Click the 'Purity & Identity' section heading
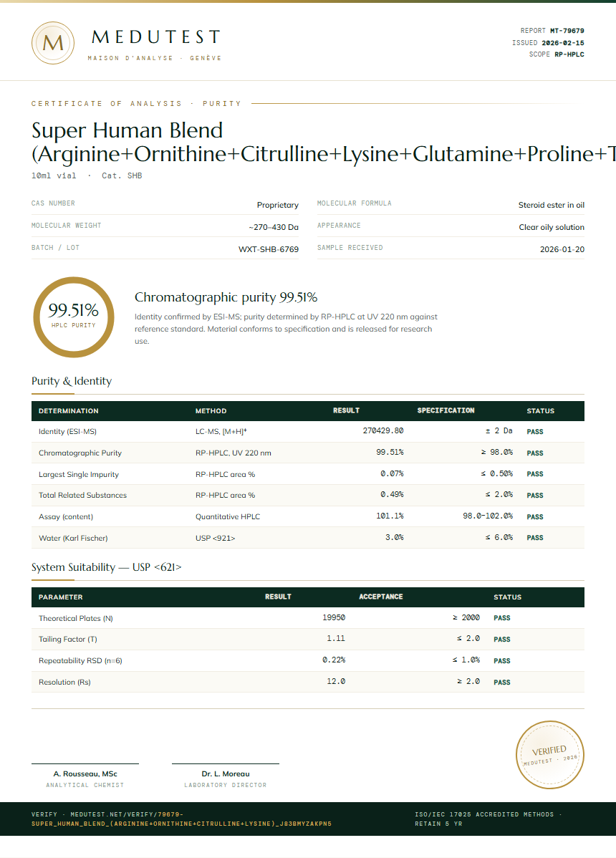Screen dimensions: 616x858 [72, 381]
